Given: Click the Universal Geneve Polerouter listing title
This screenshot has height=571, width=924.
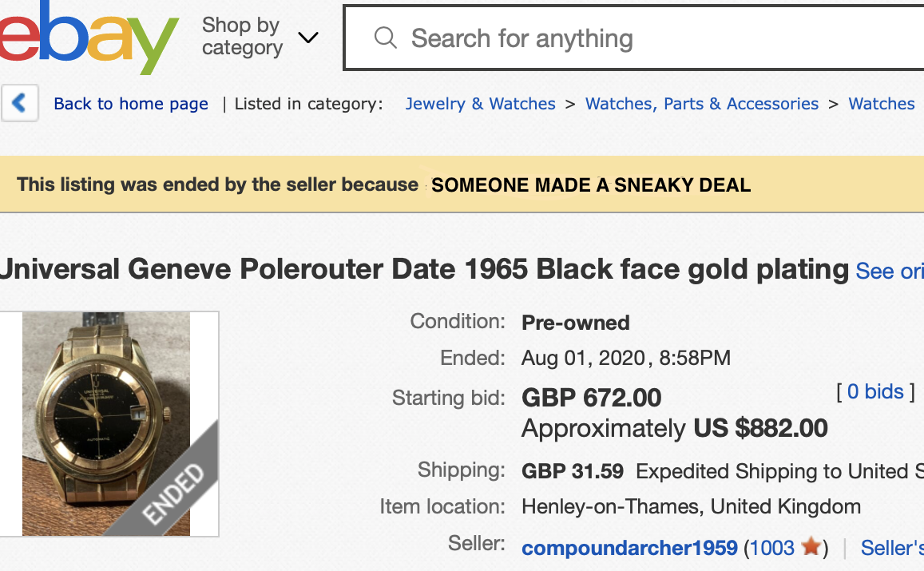Looking at the screenshot, I should tap(423, 270).
